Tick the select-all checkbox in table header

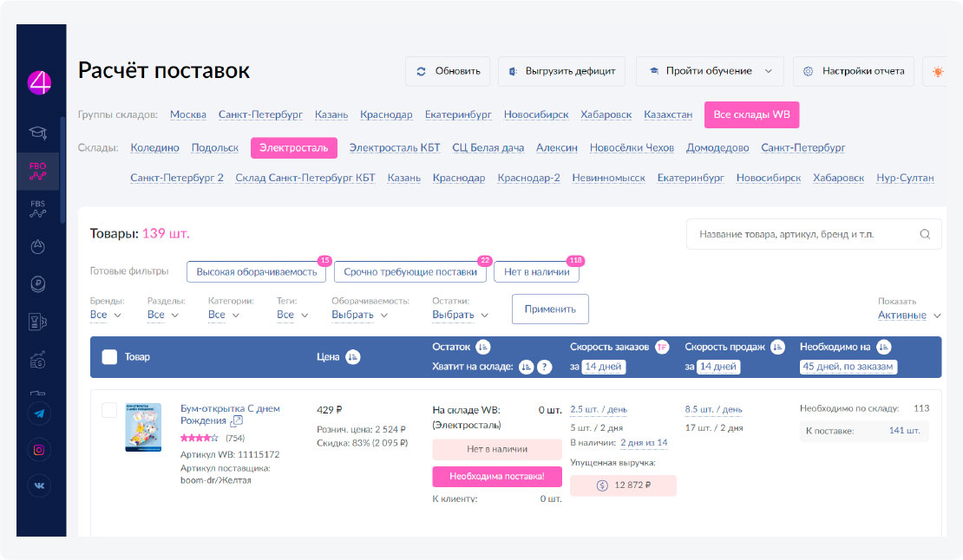[x=109, y=356]
